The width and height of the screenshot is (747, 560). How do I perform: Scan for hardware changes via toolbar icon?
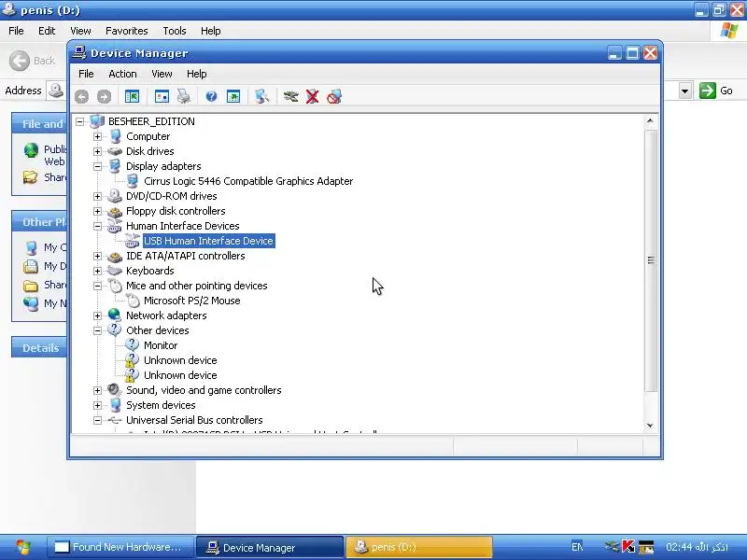pyautogui.click(x=261, y=97)
